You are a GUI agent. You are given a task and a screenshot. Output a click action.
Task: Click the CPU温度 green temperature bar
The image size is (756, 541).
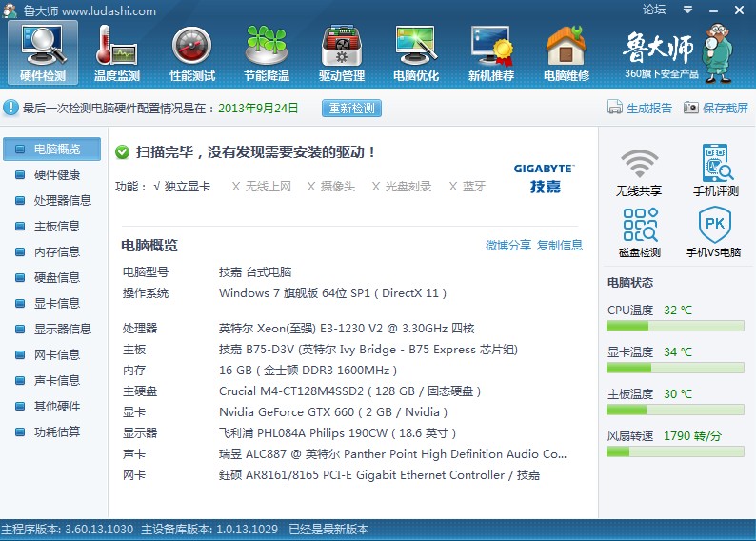click(674, 327)
